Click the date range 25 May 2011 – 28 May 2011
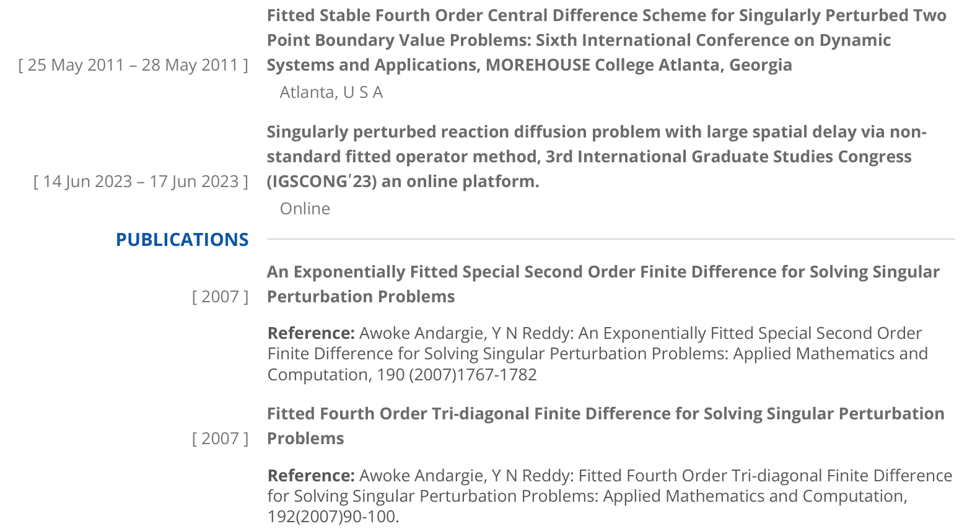980x529 pixels. [x=133, y=65]
